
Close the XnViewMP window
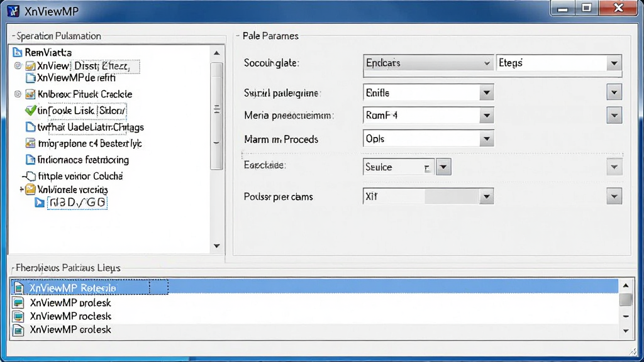619,8
